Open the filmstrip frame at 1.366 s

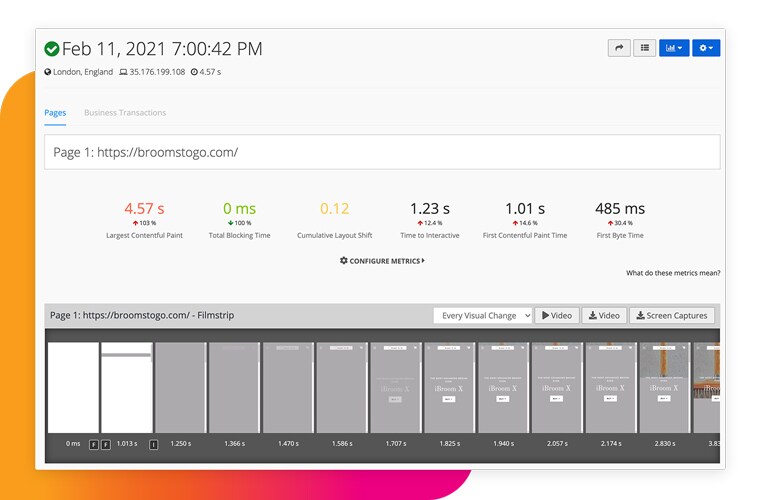[235, 388]
